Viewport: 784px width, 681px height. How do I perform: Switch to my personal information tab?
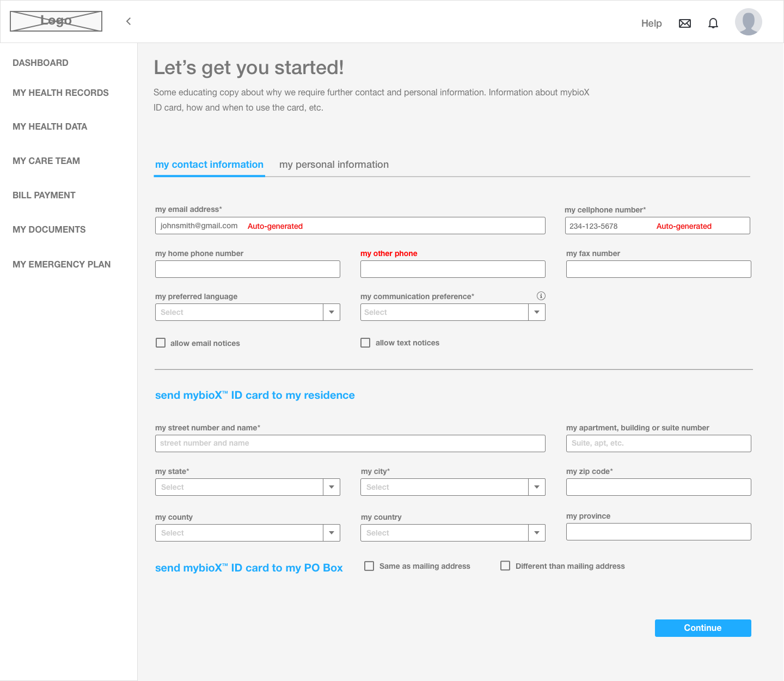pos(334,164)
